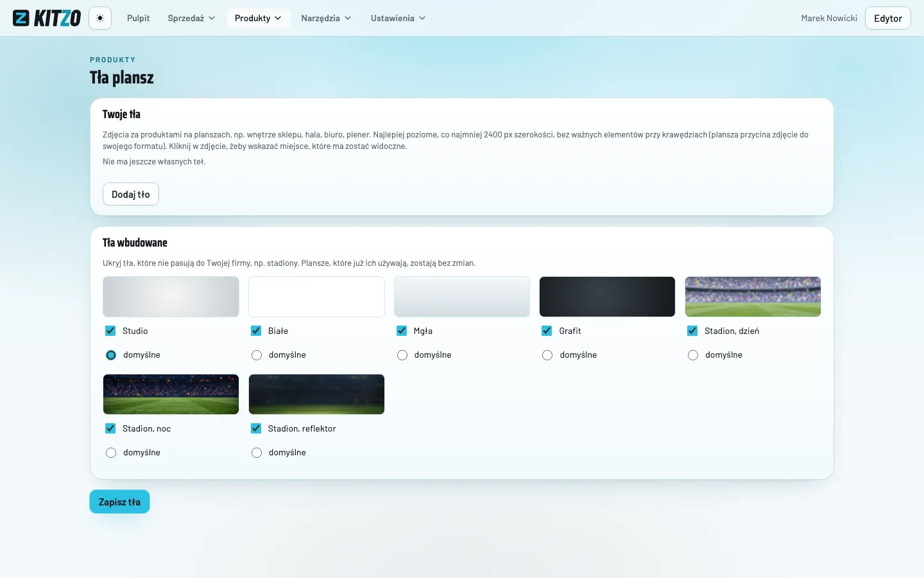This screenshot has width=924, height=578.
Task: Set Stadion, noc as default
Action: point(111,453)
